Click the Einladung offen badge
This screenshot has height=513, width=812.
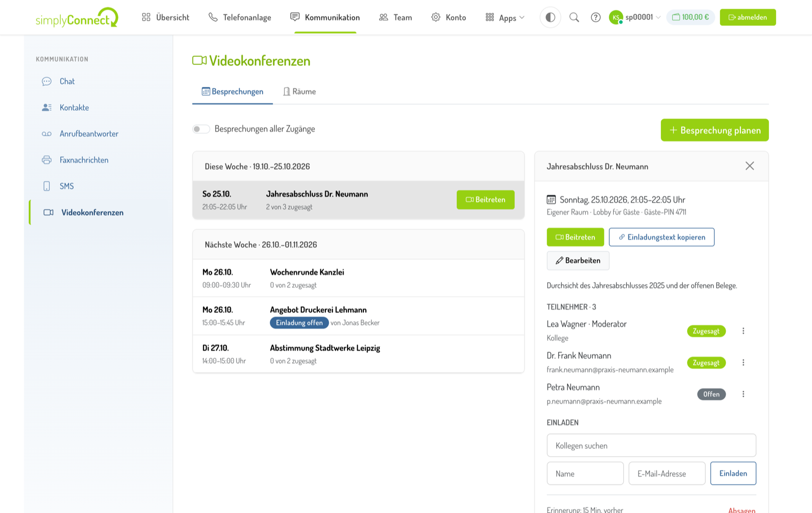(x=299, y=323)
